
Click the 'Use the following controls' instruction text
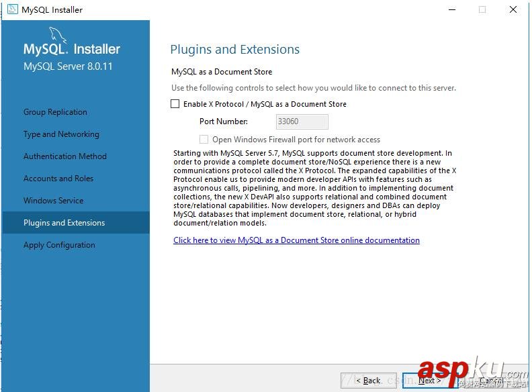(314, 88)
